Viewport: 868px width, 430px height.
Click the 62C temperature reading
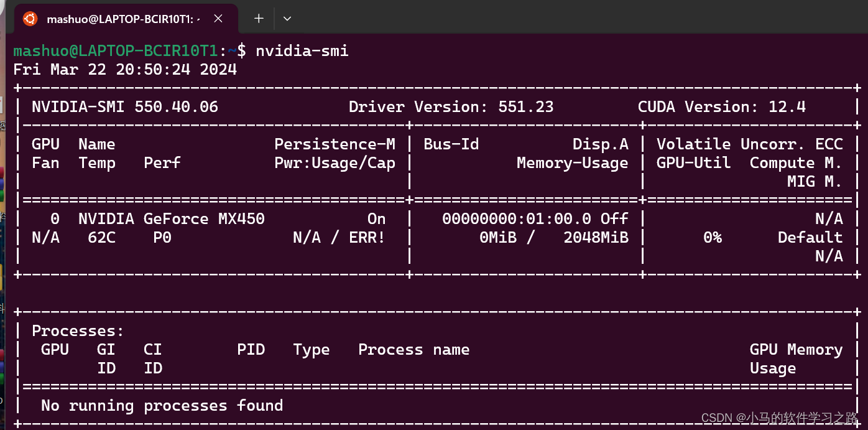point(100,237)
